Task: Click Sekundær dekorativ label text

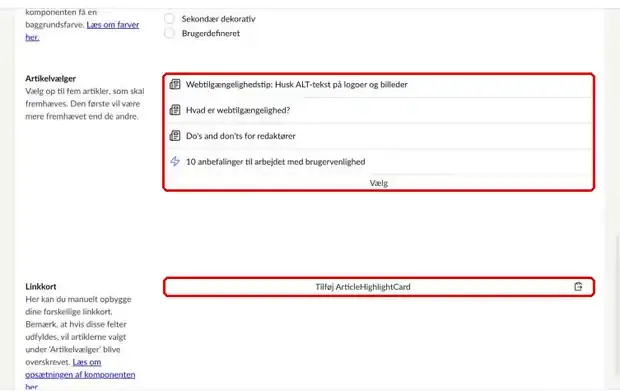Action: [218, 19]
